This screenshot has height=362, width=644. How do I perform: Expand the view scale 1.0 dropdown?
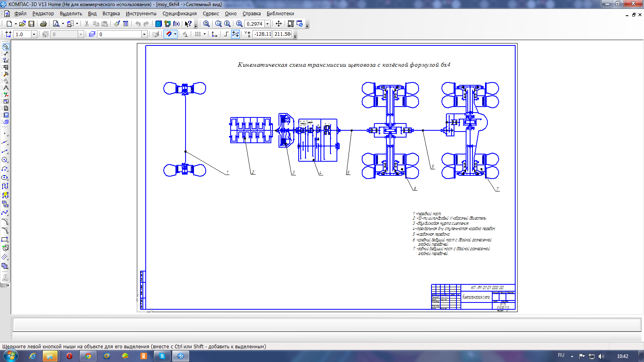(x=34, y=34)
